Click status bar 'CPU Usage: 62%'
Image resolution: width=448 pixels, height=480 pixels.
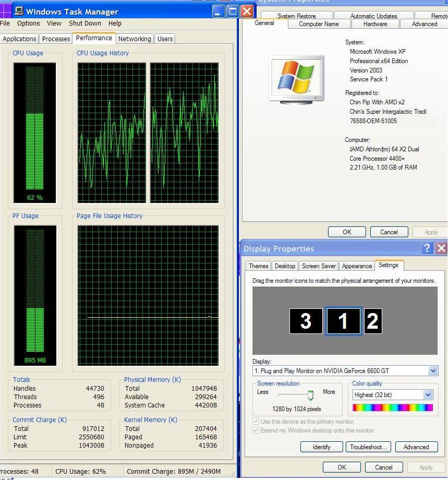(80, 471)
